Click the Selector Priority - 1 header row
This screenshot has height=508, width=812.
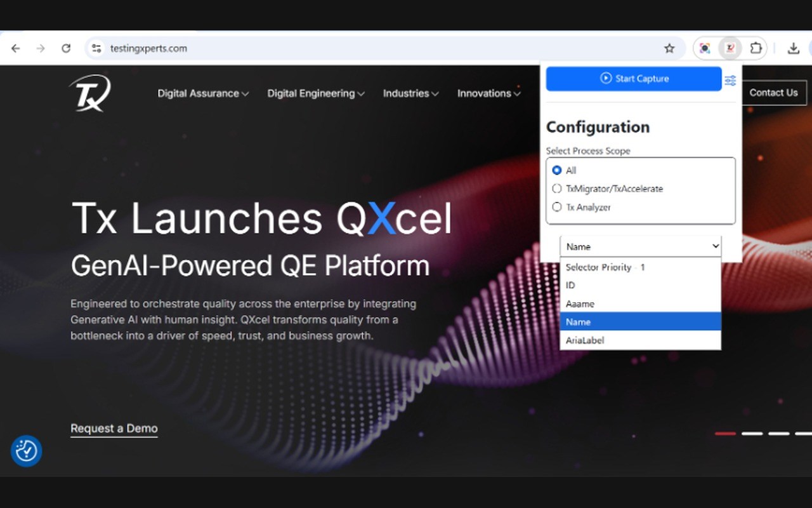coord(641,267)
